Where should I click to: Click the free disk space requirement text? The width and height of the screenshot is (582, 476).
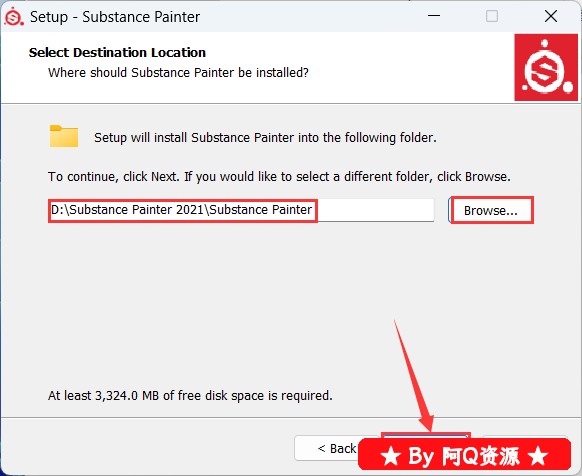(x=190, y=395)
